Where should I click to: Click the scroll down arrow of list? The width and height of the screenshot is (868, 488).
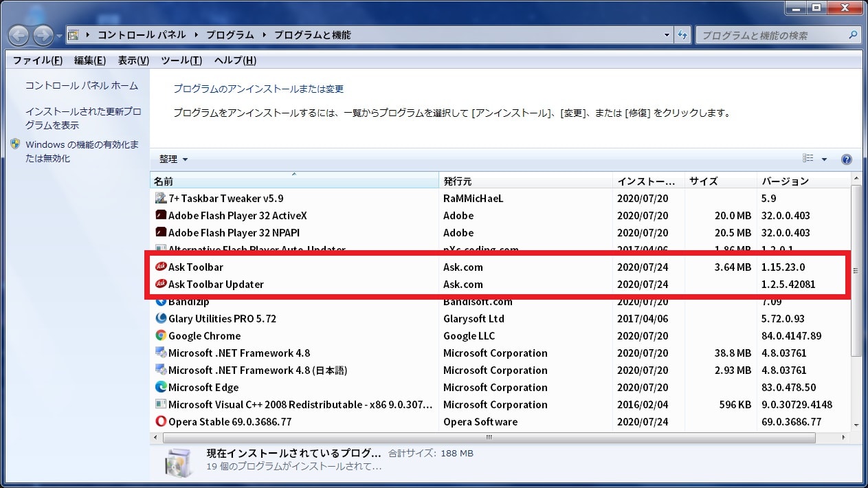tap(856, 425)
